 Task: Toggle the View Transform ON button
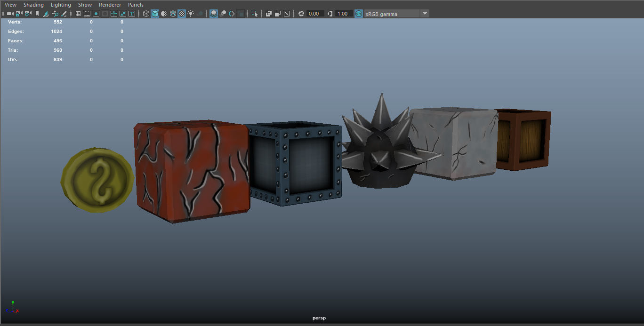[359, 14]
